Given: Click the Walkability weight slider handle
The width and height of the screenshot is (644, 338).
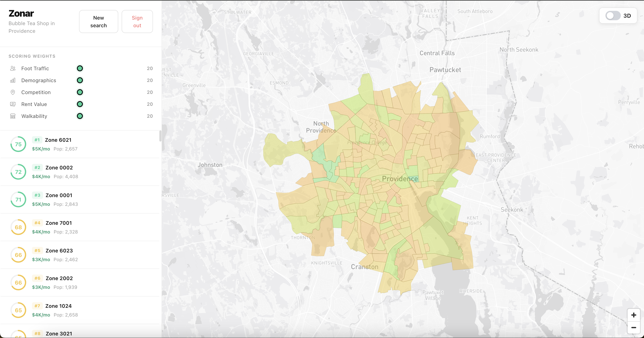Looking at the screenshot, I should point(80,116).
